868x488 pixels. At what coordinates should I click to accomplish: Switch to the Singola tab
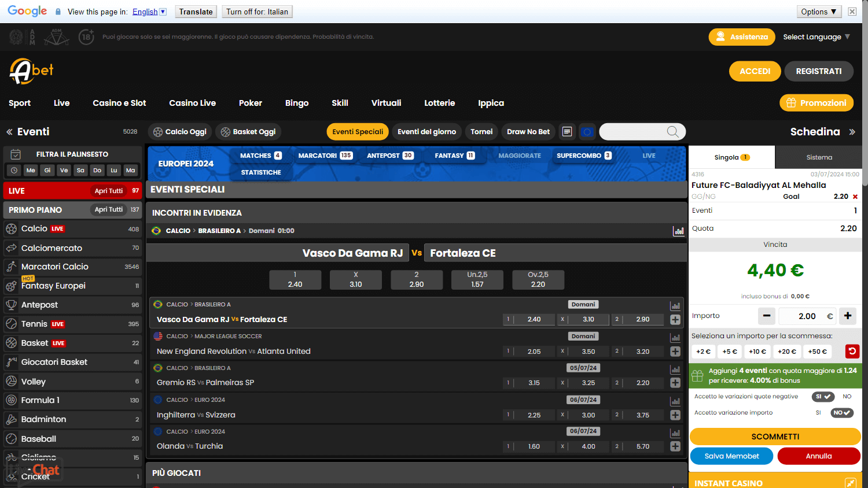tap(732, 157)
